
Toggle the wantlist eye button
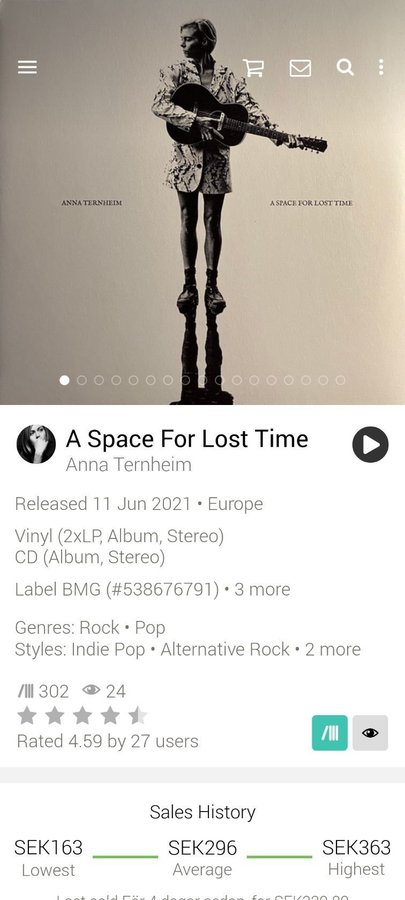pos(370,732)
